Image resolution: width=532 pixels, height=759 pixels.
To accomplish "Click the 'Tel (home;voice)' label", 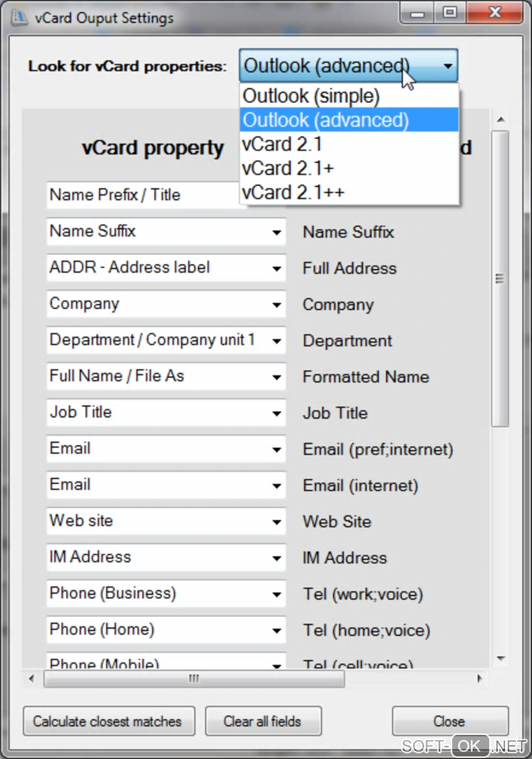I will click(x=367, y=630).
